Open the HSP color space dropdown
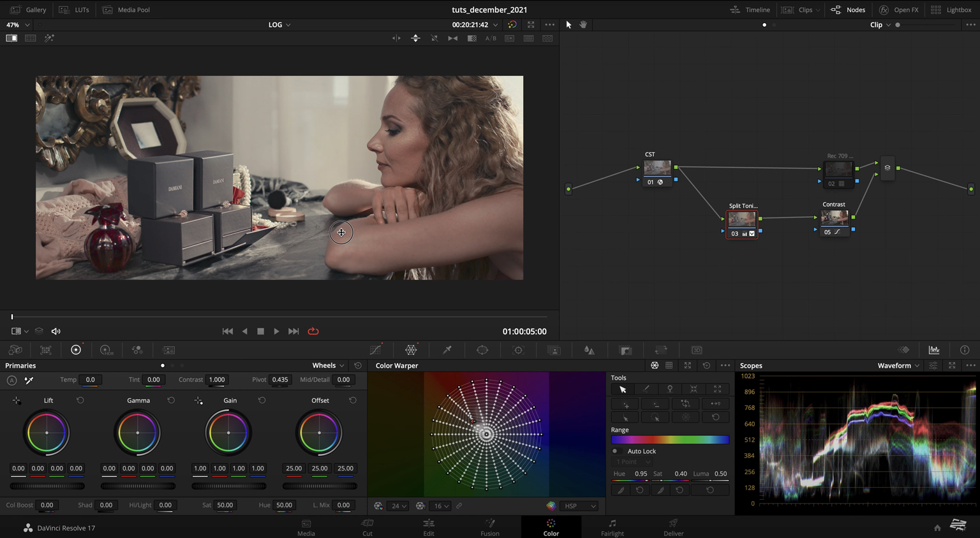This screenshot has height=538, width=980. pos(580,506)
